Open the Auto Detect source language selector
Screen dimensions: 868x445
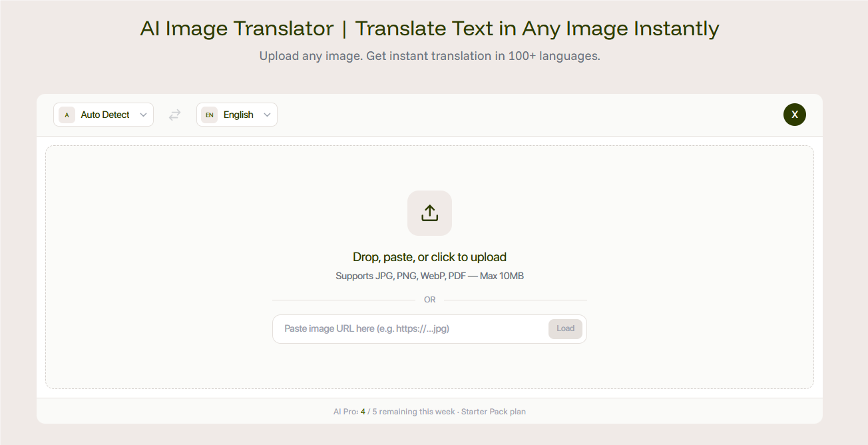(x=105, y=115)
